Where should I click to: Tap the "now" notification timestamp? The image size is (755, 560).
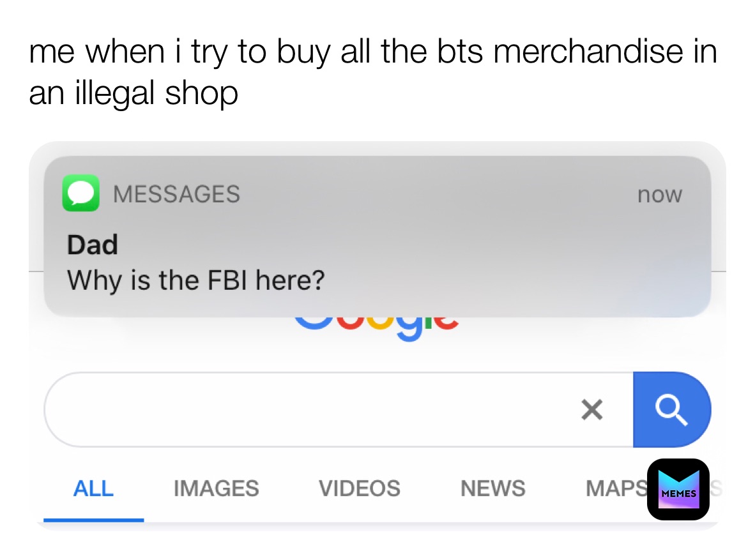pyautogui.click(x=660, y=195)
